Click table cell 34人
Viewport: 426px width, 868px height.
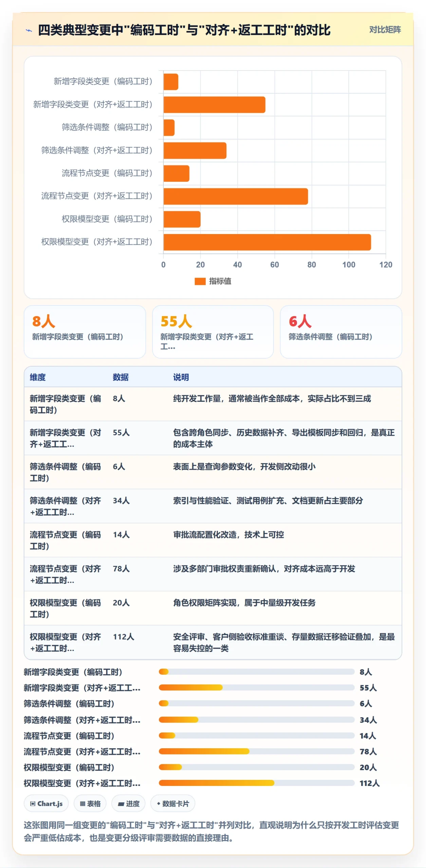tap(121, 500)
